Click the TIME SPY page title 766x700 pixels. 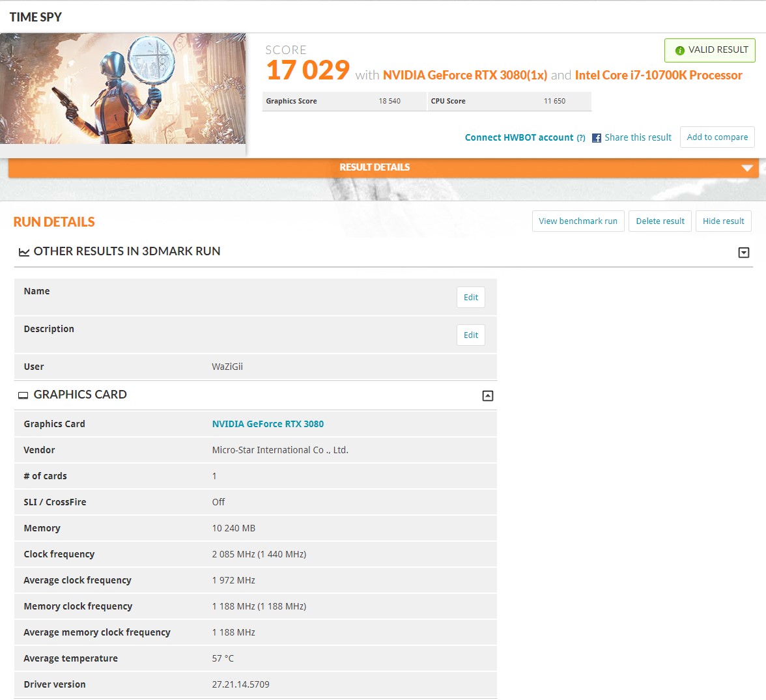[x=36, y=17]
